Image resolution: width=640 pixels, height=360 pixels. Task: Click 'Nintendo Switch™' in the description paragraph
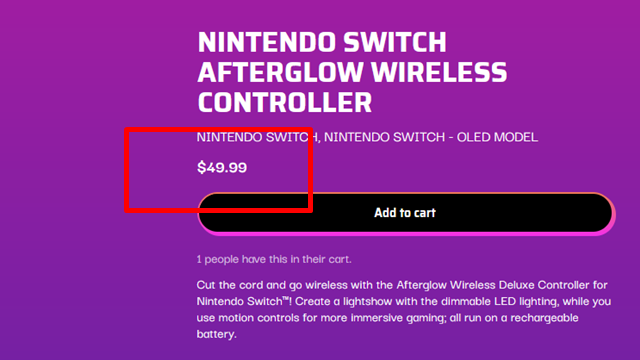pyautogui.click(x=242, y=301)
